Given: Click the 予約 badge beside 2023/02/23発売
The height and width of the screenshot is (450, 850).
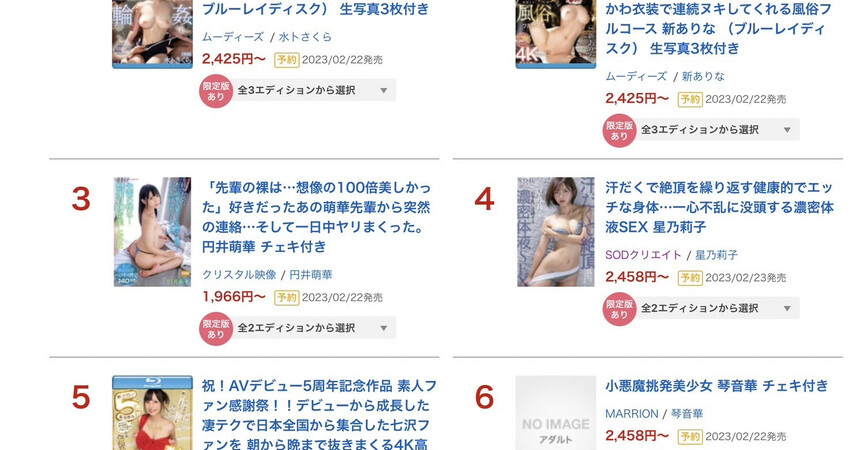Looking at the screenshot, I should [690, 278].
